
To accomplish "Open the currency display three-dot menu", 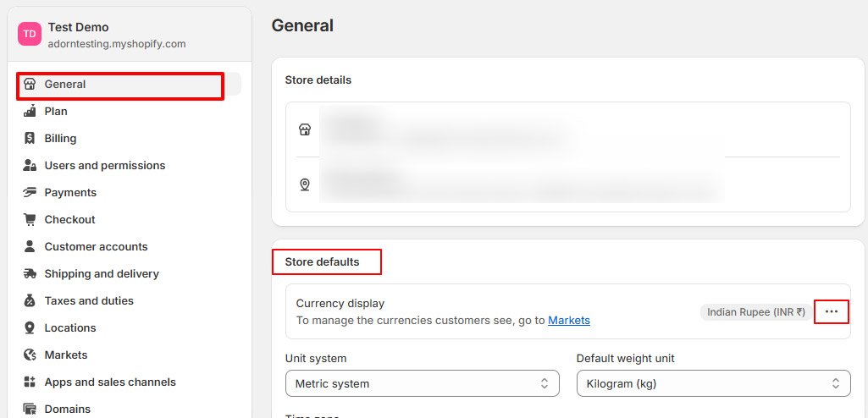I will click(x=832, y=311).
